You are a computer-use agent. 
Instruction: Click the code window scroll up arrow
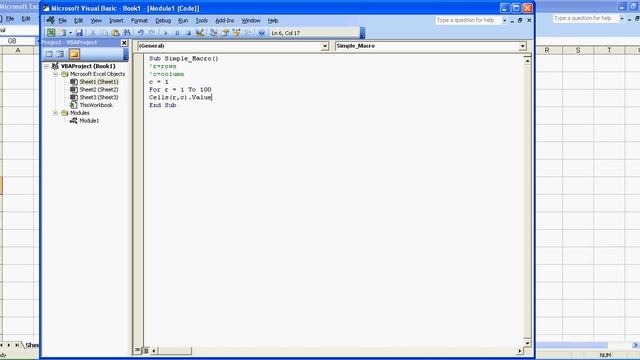[527, 61]
